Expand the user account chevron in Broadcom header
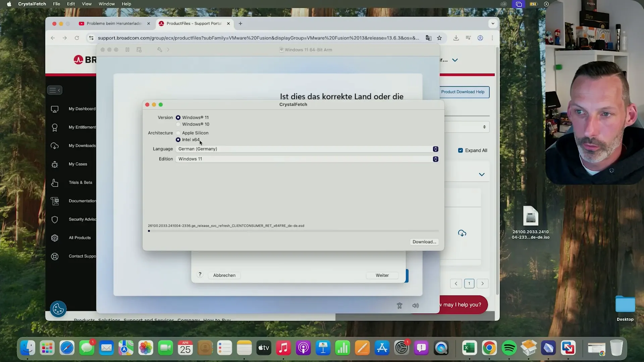644x362 pixels. point(455,60)
